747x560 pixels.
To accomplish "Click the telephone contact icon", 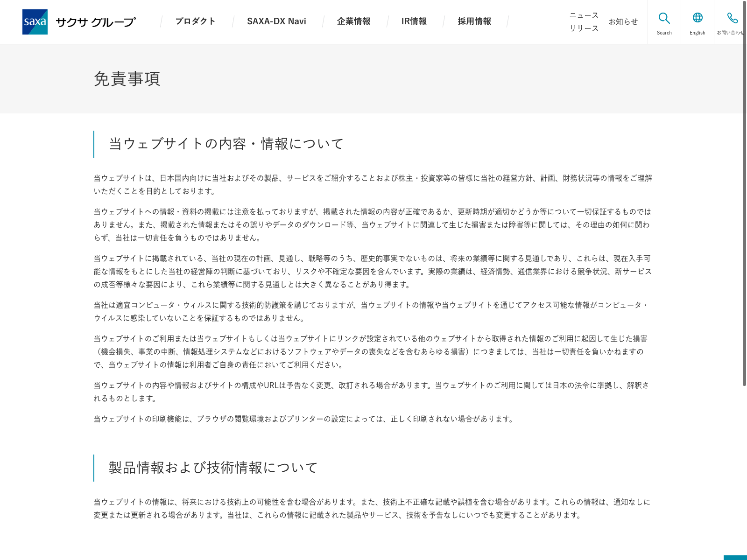I will [x=732, y=18].
